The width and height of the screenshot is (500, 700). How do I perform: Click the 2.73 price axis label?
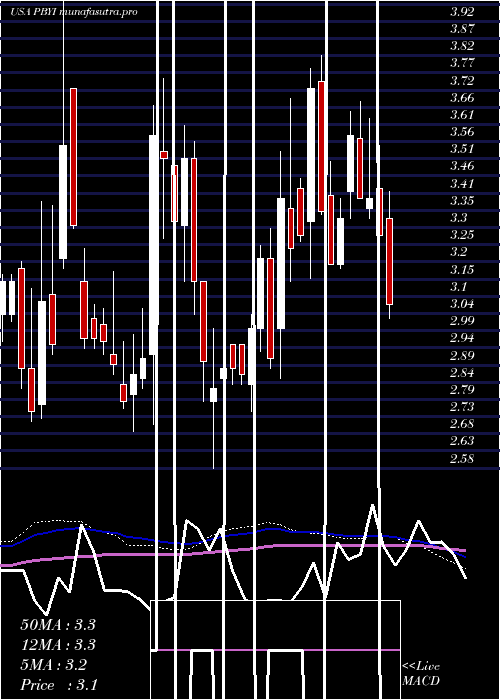[x=462, y=407]
